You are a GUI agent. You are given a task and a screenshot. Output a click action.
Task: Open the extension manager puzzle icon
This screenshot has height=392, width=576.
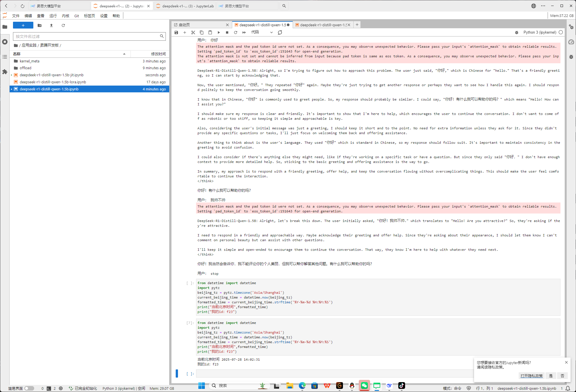tap(5, 72)
